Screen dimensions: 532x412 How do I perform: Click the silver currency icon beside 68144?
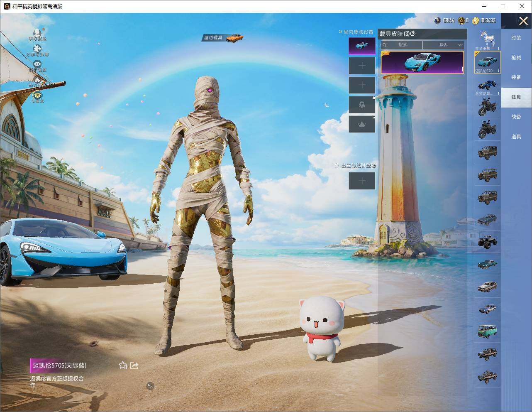coord(437,20)
